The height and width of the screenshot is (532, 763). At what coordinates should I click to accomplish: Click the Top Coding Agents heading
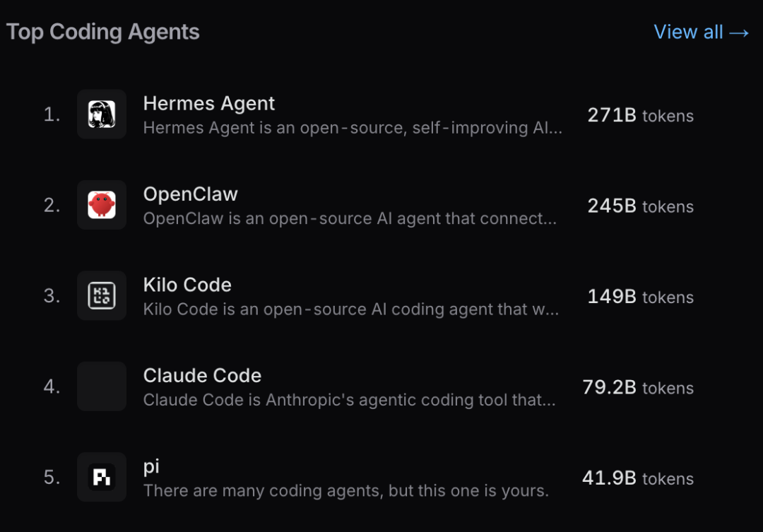click(x=102, y=32)
